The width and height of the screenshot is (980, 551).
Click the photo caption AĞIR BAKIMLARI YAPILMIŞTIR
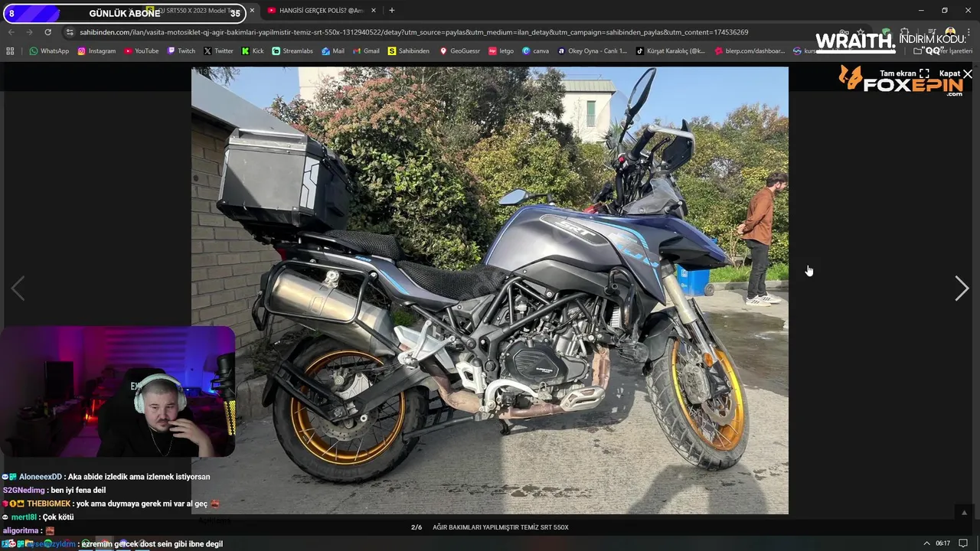(501, 527)
